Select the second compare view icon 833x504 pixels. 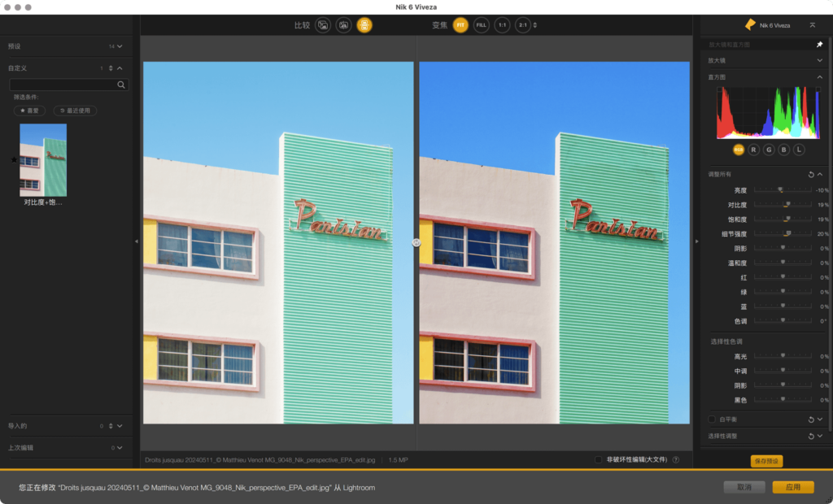click(x=344, y=25)
